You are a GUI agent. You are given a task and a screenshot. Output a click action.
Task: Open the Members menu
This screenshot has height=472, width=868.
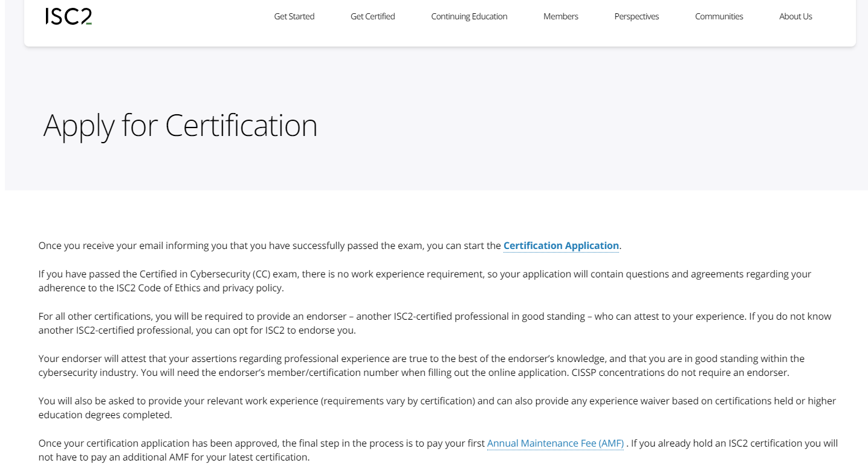point(561,16)
